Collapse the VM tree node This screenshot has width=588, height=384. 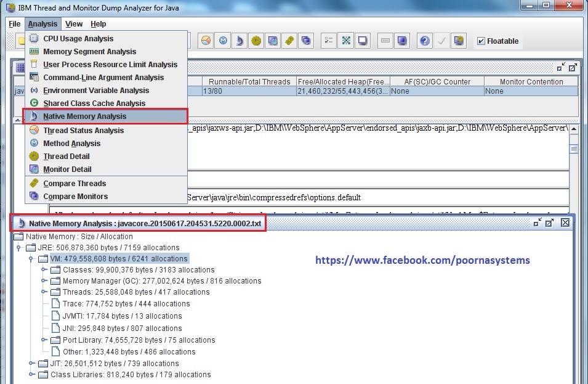tap(31, 259)
